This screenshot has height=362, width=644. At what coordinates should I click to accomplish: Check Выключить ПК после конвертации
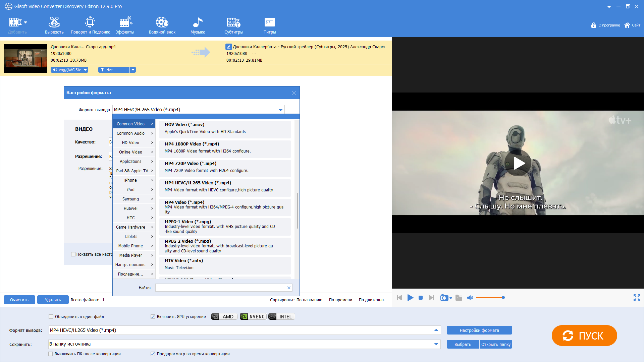tap(51, 354)
